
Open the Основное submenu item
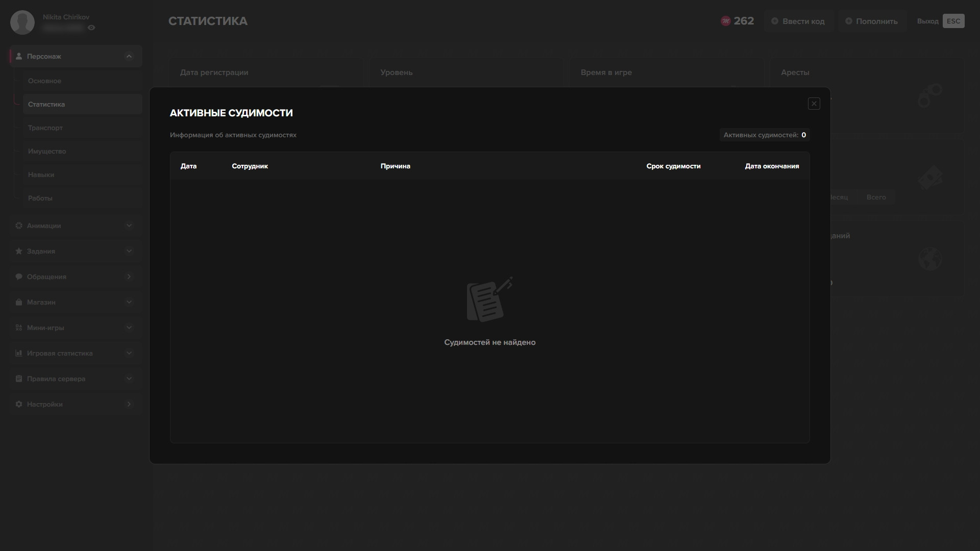[x=82, y=81]
